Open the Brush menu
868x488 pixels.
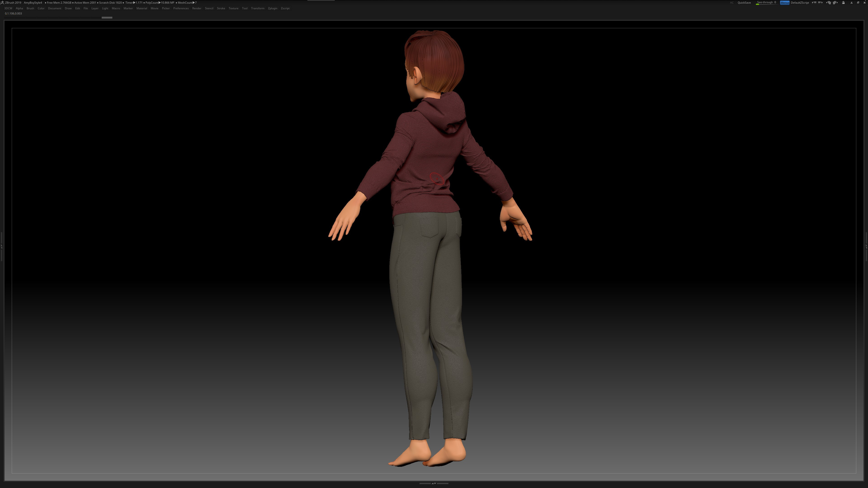(30, 8)
